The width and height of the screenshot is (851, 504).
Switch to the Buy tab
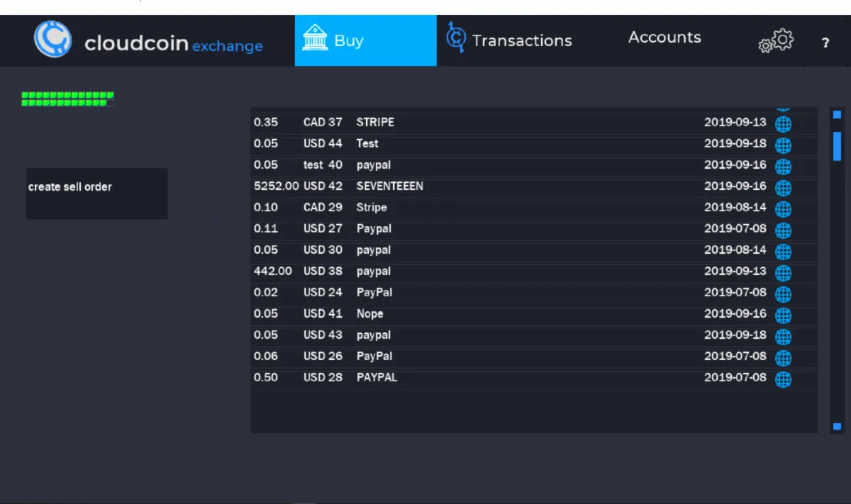coord(366,40)
